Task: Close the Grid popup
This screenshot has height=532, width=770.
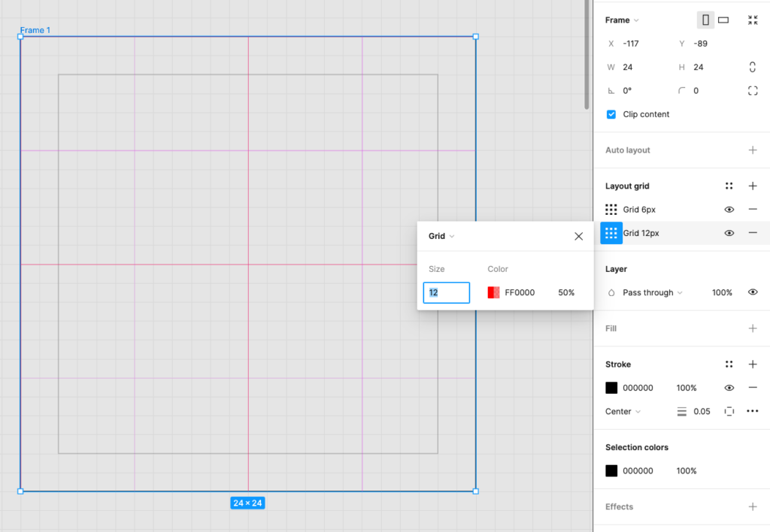Action: (x=578, y=236)
